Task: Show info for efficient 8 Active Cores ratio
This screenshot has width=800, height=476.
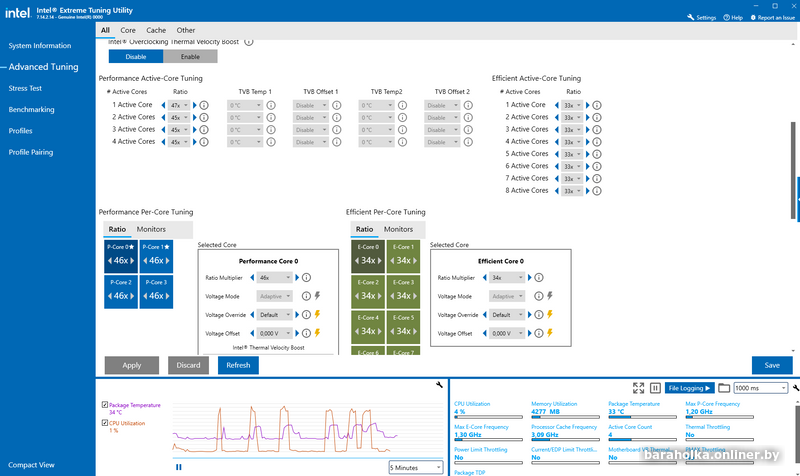Action: (596, 191)
